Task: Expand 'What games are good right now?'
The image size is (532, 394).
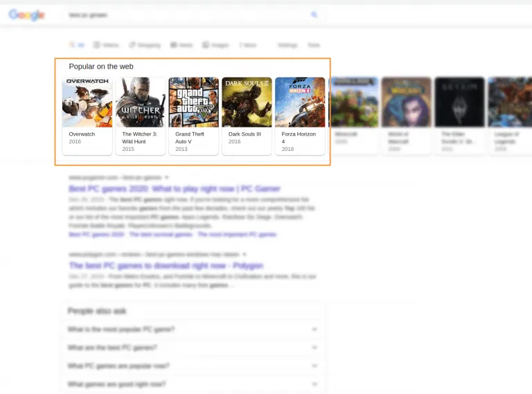Action: coord(193,384)
